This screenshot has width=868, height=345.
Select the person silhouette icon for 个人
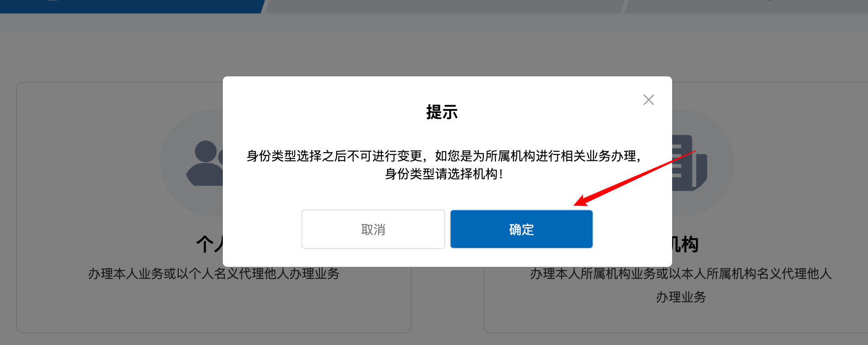point(204,164)
